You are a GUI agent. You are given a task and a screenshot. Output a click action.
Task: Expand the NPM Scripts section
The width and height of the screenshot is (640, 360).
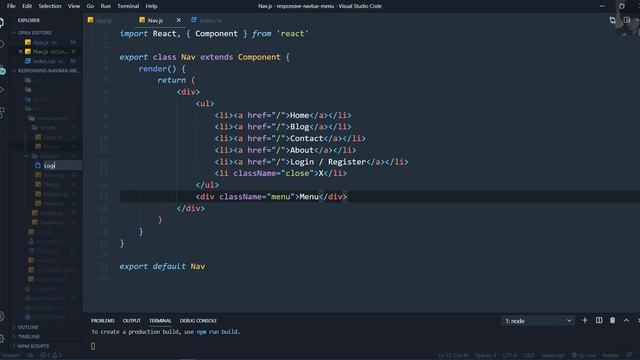pyautogui.click(x=46, y=346)
